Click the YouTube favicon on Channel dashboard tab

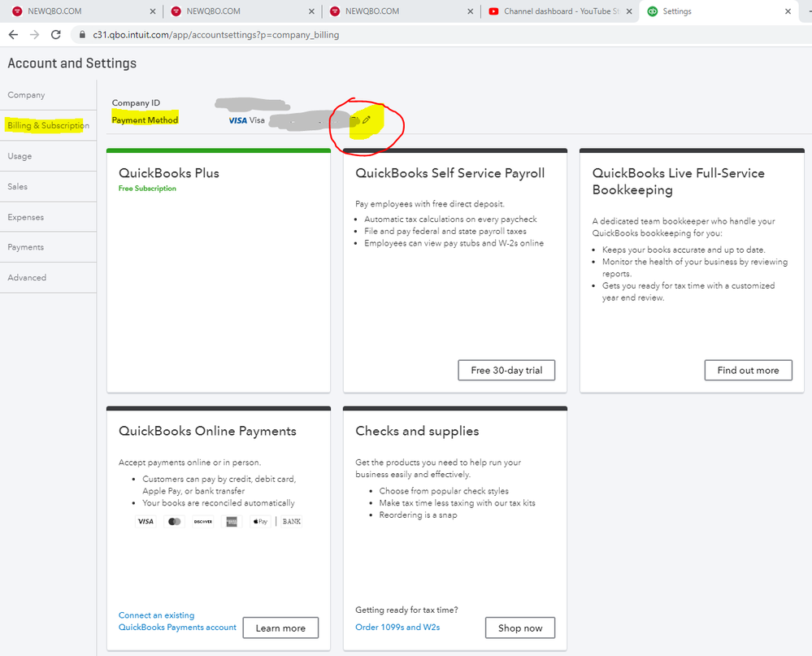click(493, 11)
